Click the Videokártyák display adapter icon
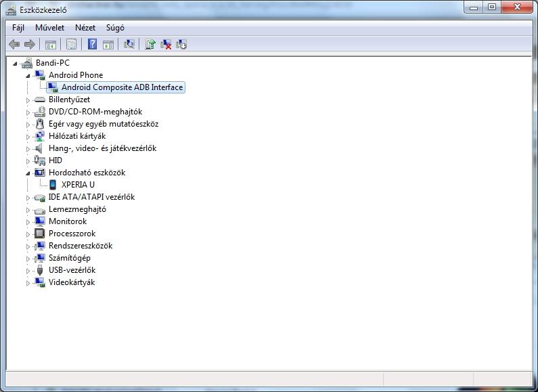 click(x=40, y=282)
